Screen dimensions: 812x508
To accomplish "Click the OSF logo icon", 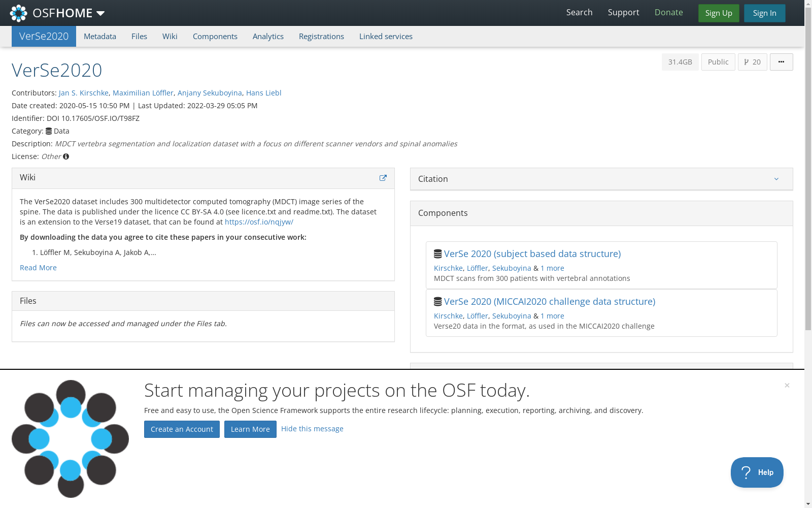I will pos(19,13).
